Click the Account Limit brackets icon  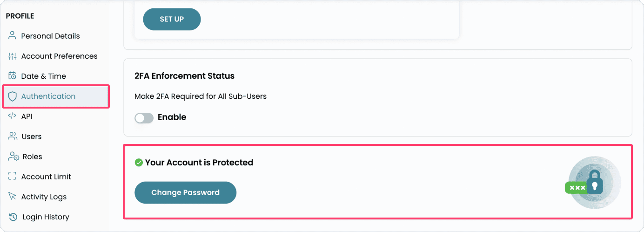(13, 177)
